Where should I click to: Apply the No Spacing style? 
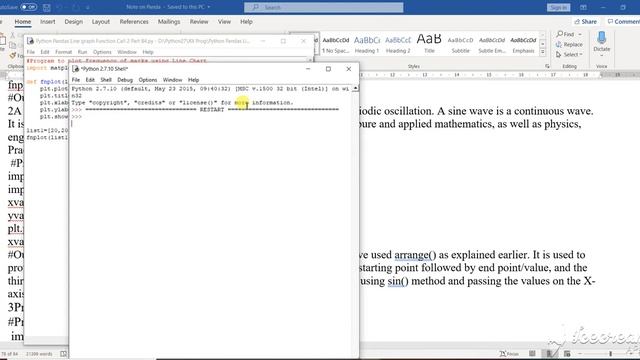(336, 45)
